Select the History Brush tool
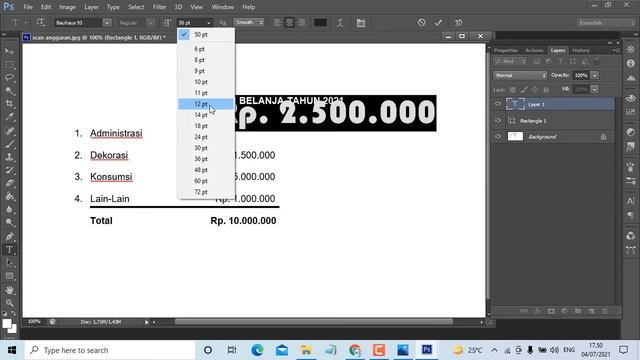The height and width of the screenshot is (360, 640). click(x=9, y=170)
